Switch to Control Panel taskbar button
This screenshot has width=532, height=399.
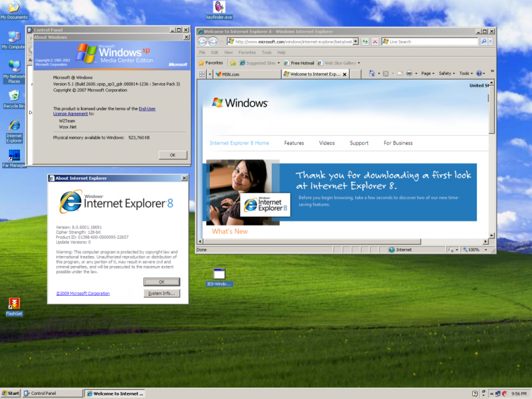click(53, 393)
